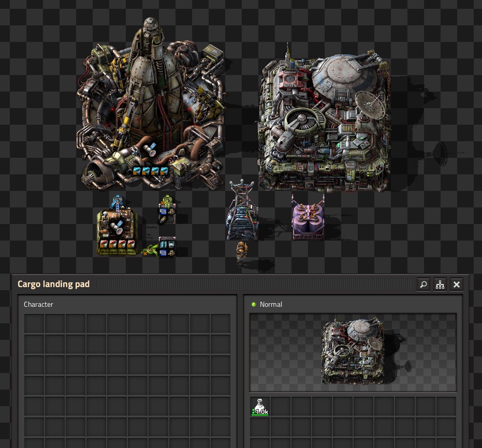Click the 'Cargo landing pad' window title

[53, 284]
